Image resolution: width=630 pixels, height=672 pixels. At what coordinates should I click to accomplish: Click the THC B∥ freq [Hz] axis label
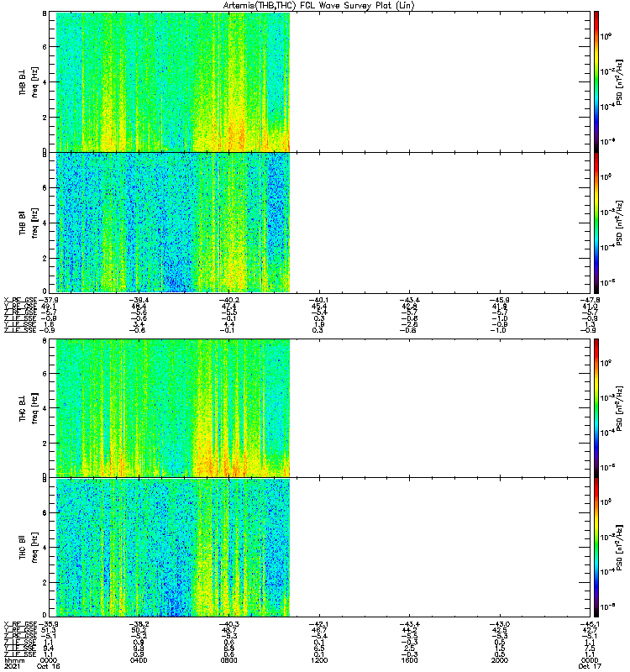coord(29,548)
